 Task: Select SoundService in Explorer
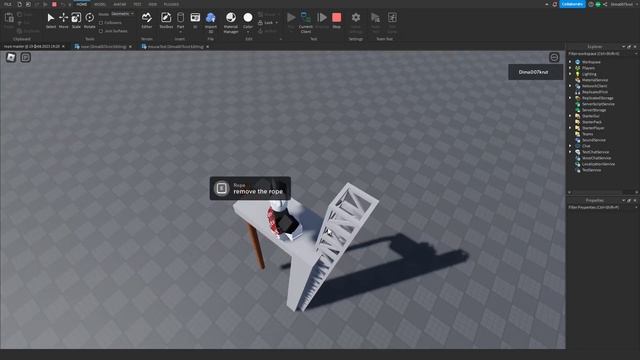tap(593, 140)
